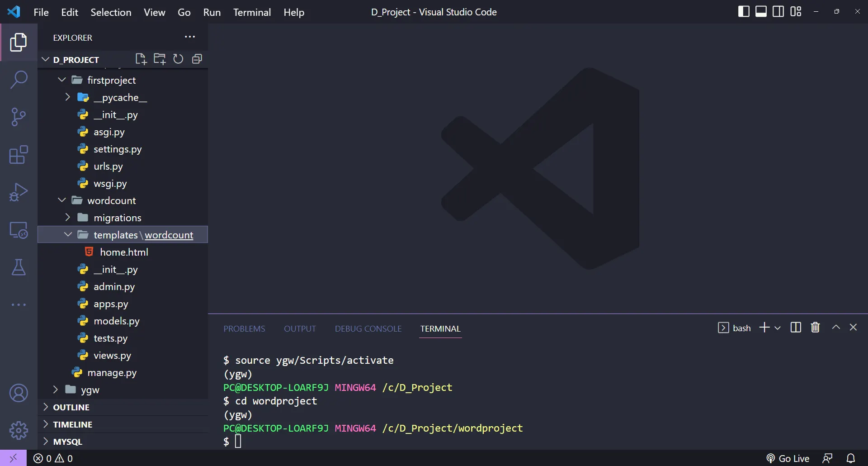Click Go Live in status bar
Image resolution: width=868 pixels, height=466 pixels.
(788, 458)
